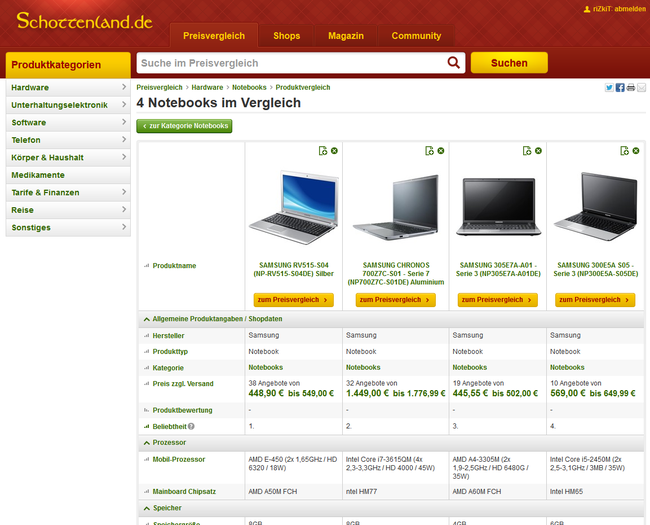Screen dimensions: 650x525
Task: Click Samsung RV515-S04 laptop image
Action: (293, 207)
